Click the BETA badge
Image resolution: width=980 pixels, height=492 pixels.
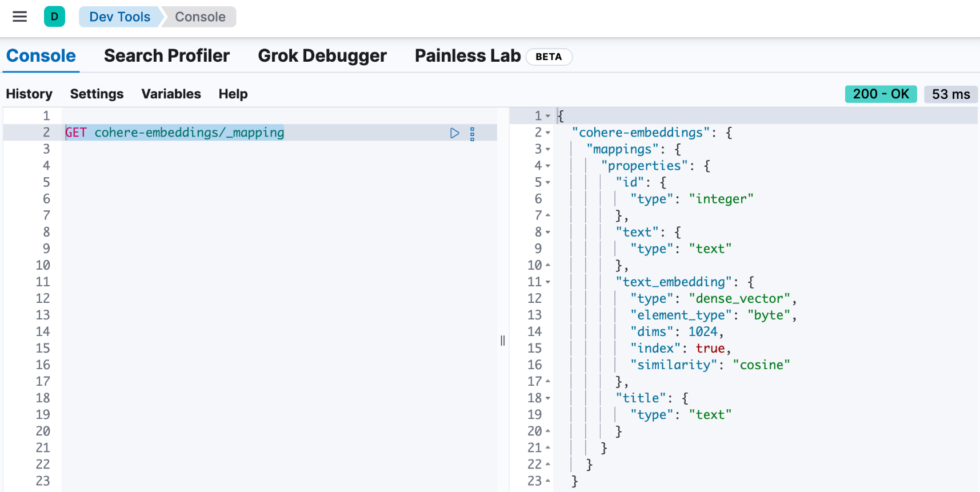[549, 57]
